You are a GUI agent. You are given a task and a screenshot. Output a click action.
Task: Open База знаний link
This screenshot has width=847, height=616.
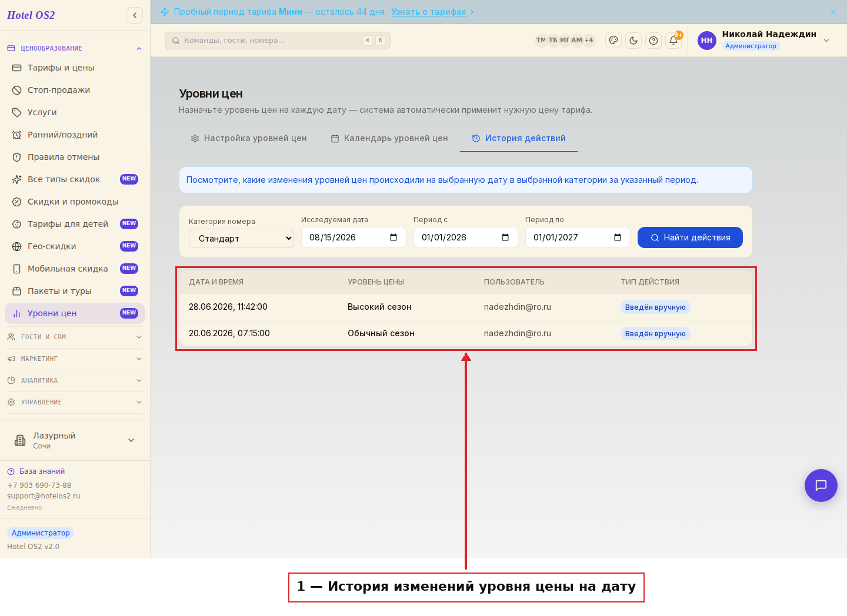click(x=36, y=471)
